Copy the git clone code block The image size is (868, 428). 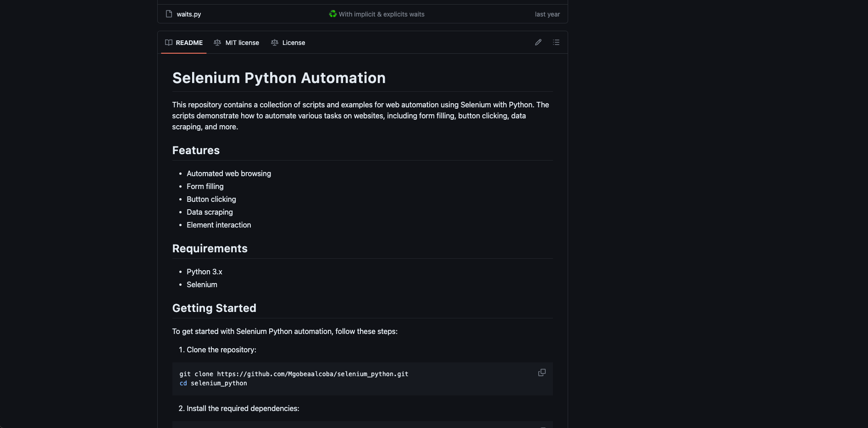542,372
